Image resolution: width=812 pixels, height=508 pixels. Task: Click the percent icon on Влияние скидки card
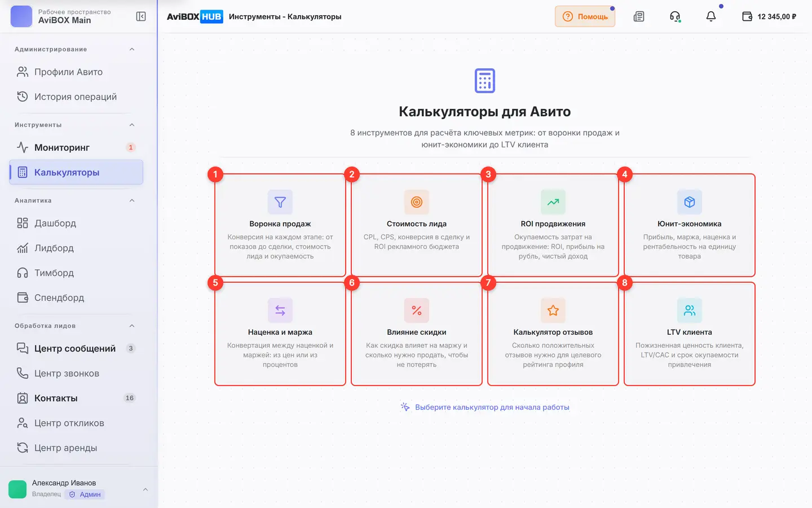coord(417,310)
